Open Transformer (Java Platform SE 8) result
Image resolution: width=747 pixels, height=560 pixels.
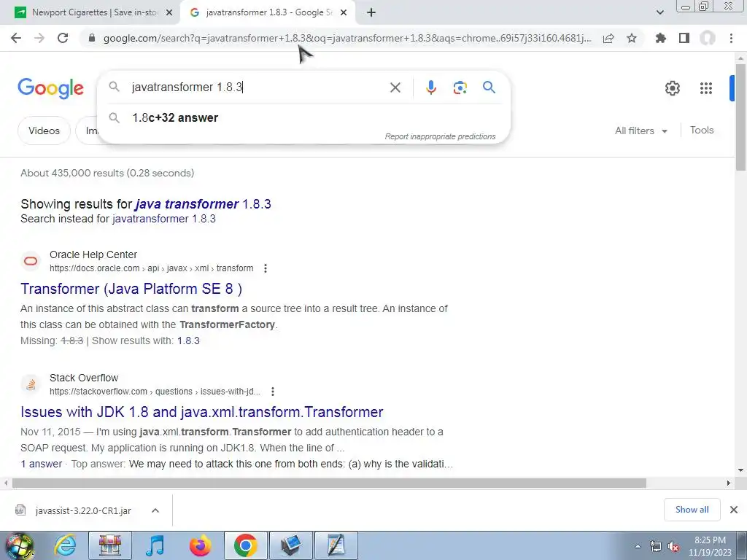tap(131, 289)
